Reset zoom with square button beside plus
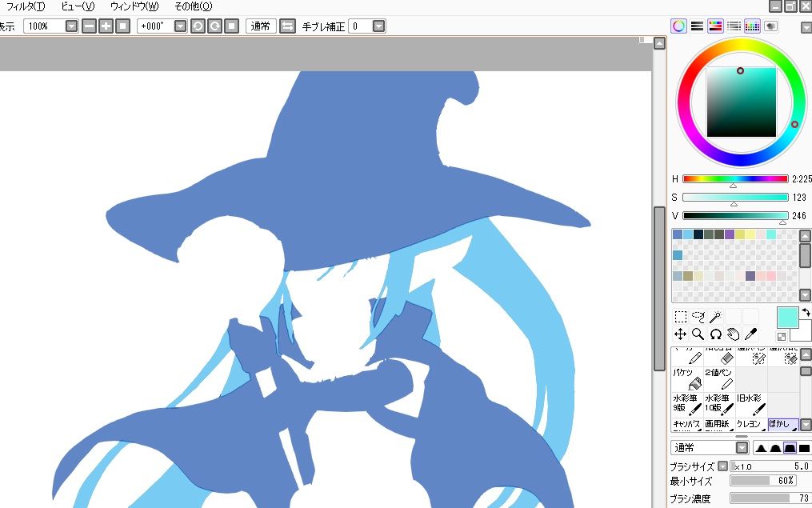This screenshot has height=508, width=812. point(122,26)
